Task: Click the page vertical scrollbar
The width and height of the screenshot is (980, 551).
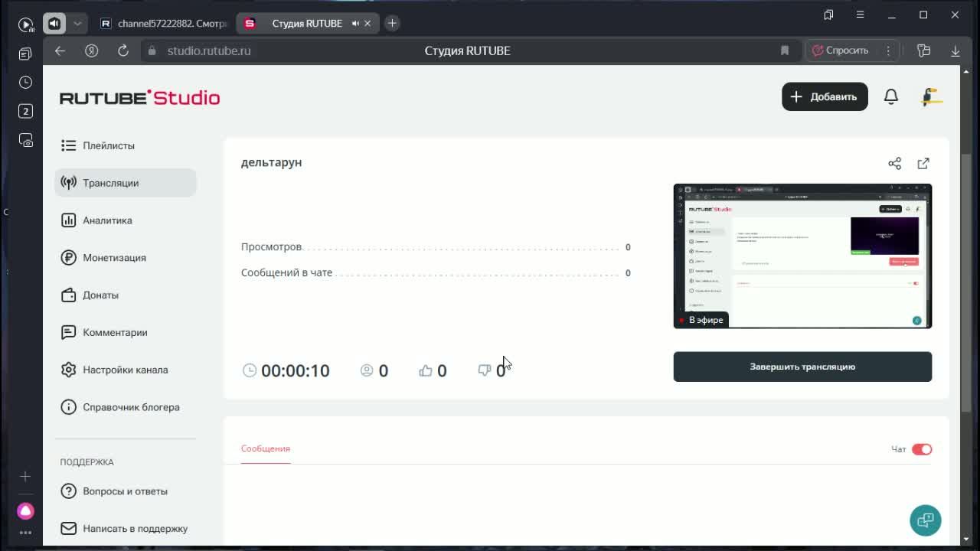Action: click(x=966, y=283)
